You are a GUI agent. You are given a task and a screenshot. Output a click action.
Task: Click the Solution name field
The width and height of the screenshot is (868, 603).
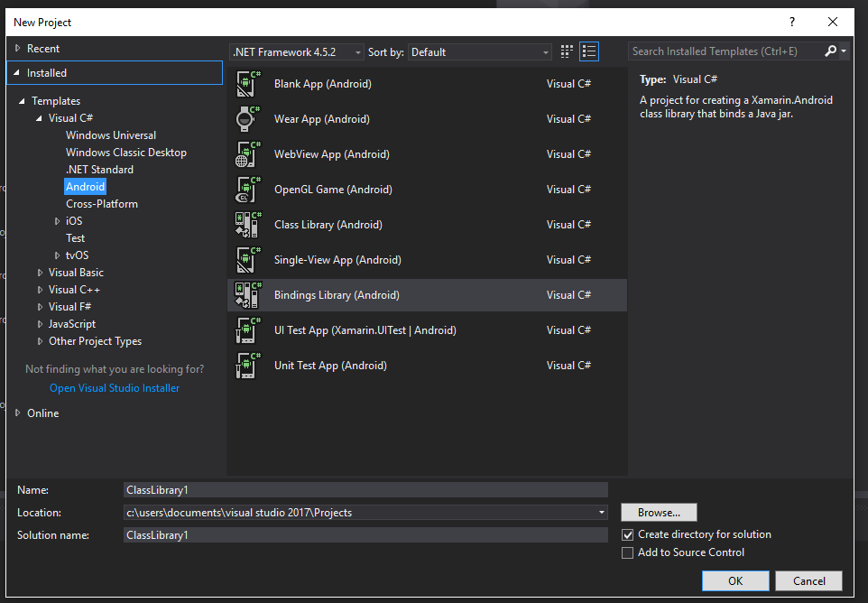click(365, 535)
